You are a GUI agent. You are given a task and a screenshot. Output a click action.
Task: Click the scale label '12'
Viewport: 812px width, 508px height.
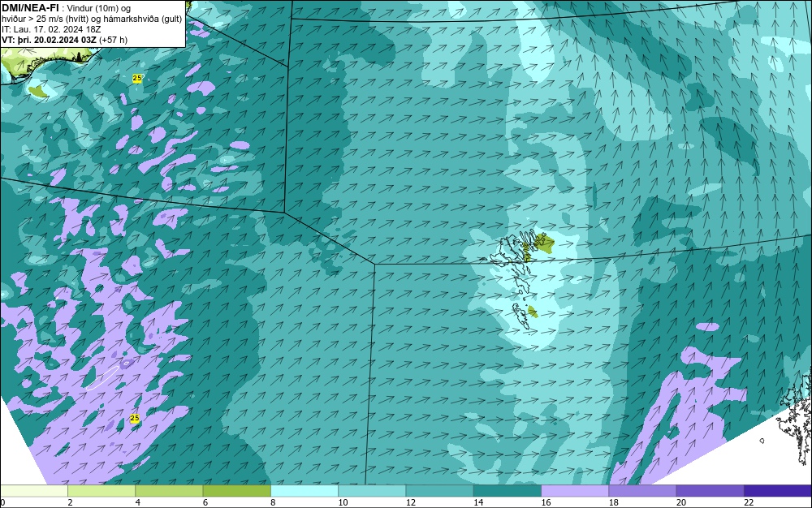(411, 502)
